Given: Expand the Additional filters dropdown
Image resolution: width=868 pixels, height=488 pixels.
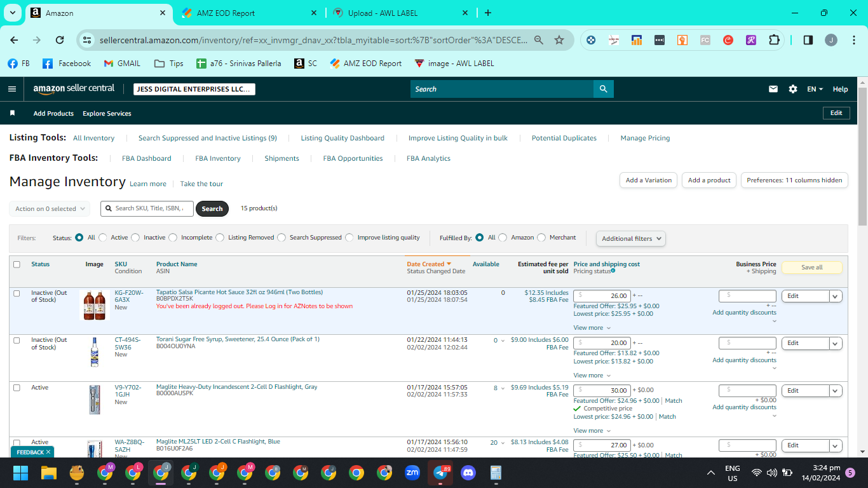Looking at the screenshot, I should pyautogui.click(x=631, y=239).
